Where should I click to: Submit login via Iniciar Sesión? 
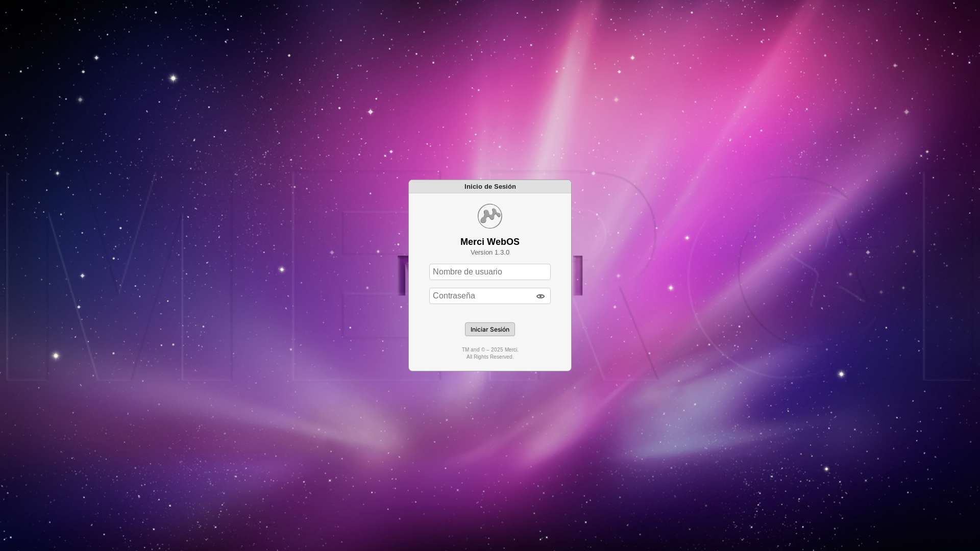coord(489,330)
